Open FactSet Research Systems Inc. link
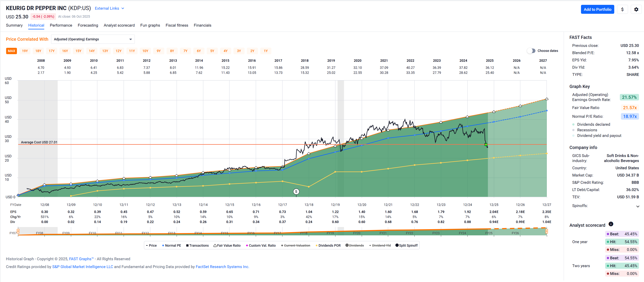 (x=222, y=267)
